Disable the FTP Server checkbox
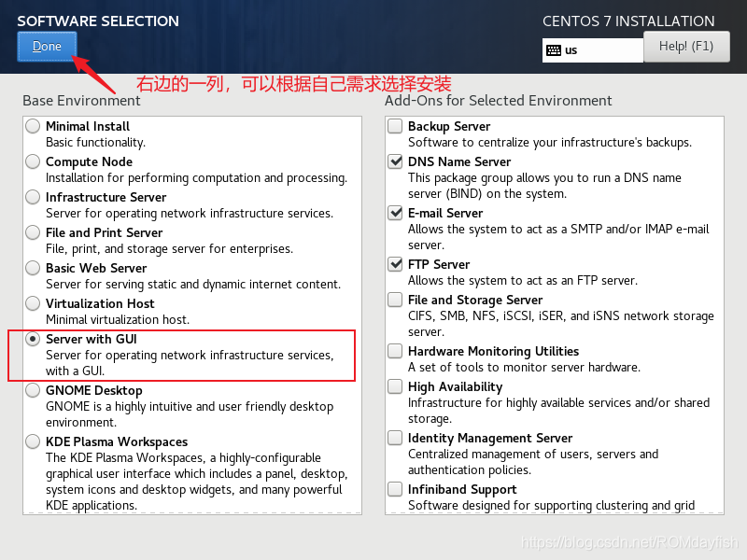 point(395,264)
